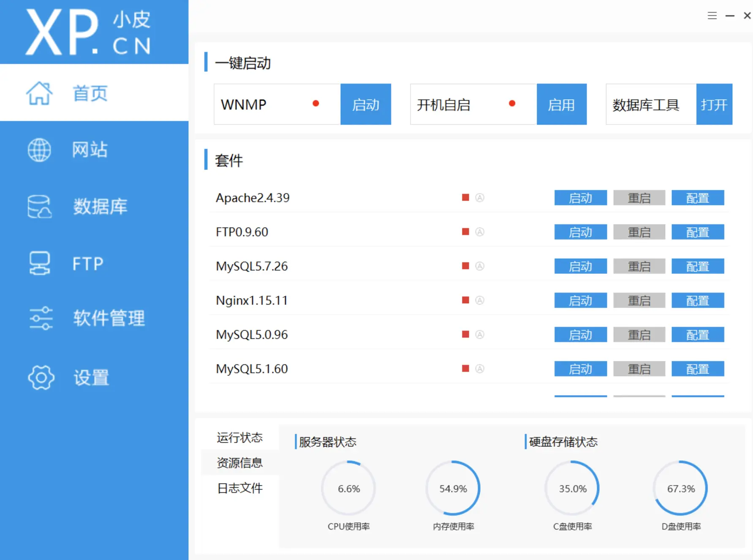Click the Apache2.4.39 red stopped indicator
Viewport: 753px width, 560px height.
(465, 197)
